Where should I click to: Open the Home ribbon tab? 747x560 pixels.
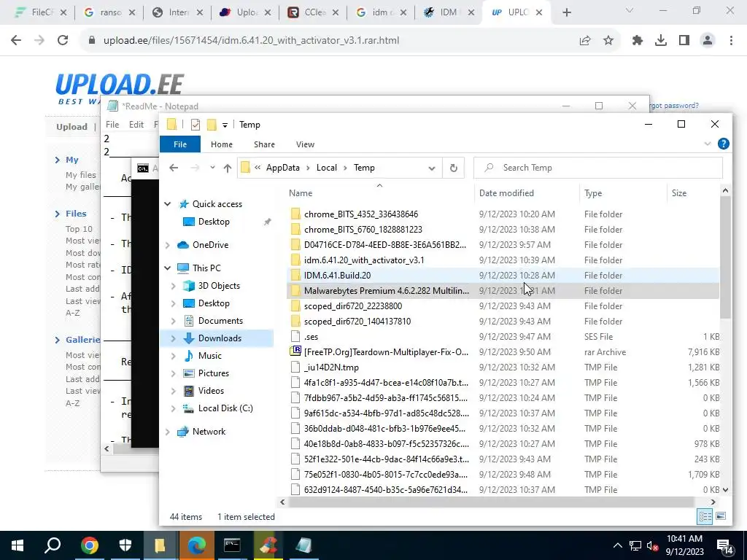click(222, 144)
